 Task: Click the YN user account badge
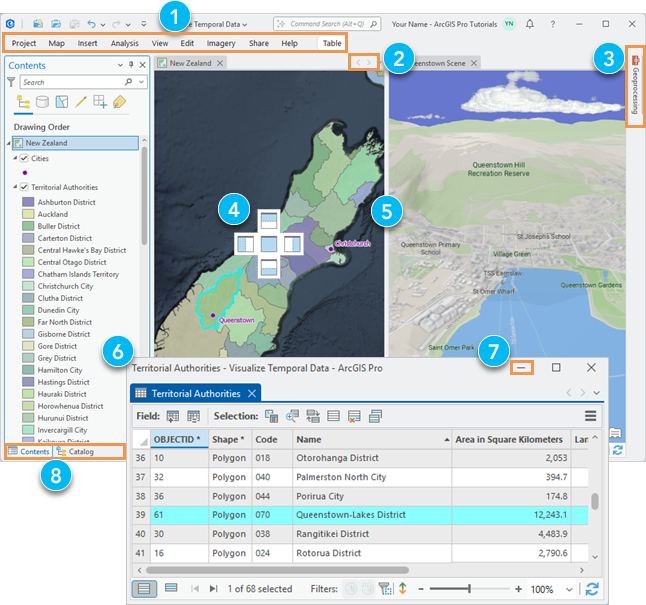pyautogui.click(x=509, y=24)
